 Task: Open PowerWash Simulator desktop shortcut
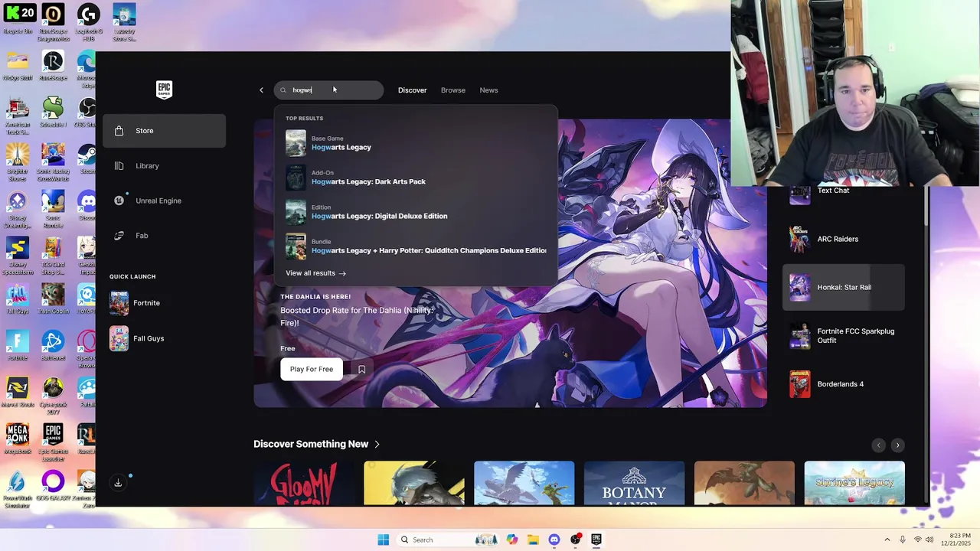pyautogui.click(x=17, y=490)
